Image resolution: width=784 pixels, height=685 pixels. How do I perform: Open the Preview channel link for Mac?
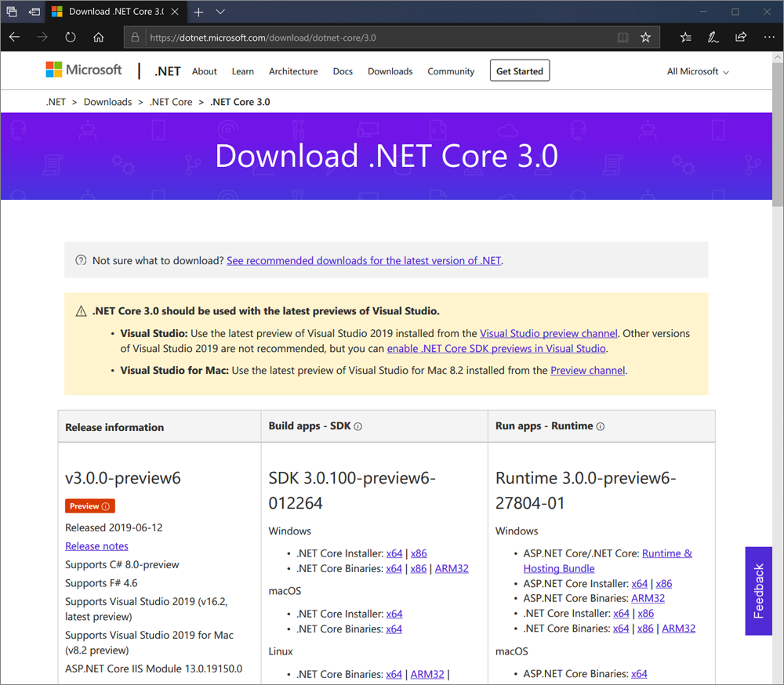[587, 371]
